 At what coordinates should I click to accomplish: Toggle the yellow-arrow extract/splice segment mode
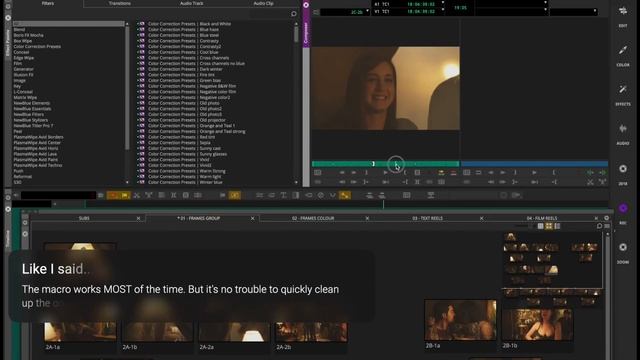(125, 196)
